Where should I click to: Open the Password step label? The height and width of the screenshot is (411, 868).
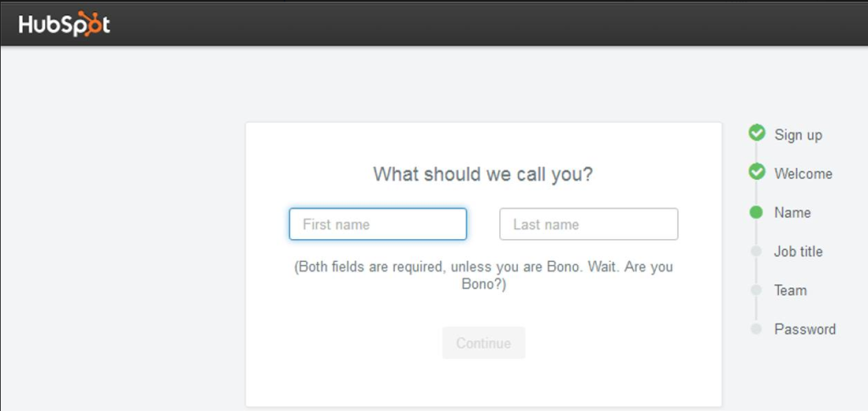[x=805, y=329]
